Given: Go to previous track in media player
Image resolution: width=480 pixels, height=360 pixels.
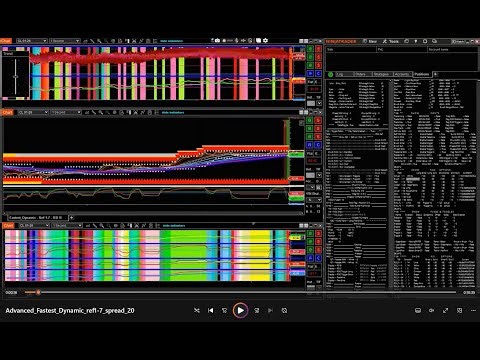Looking at the screenshot, I should pyautogui.click(x=211, y=310).
